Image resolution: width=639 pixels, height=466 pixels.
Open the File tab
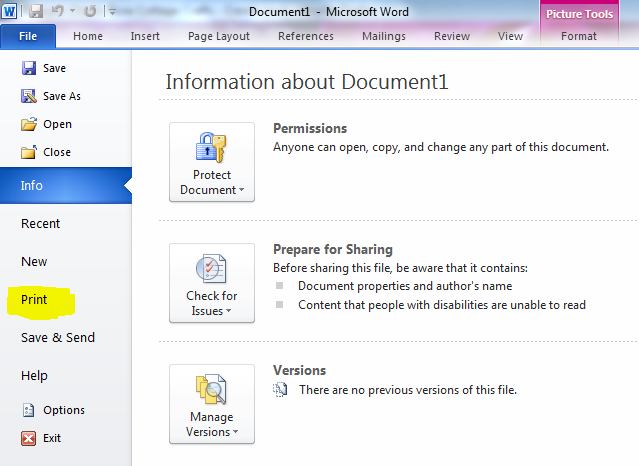pyautogui.click(x=28, y=36)
